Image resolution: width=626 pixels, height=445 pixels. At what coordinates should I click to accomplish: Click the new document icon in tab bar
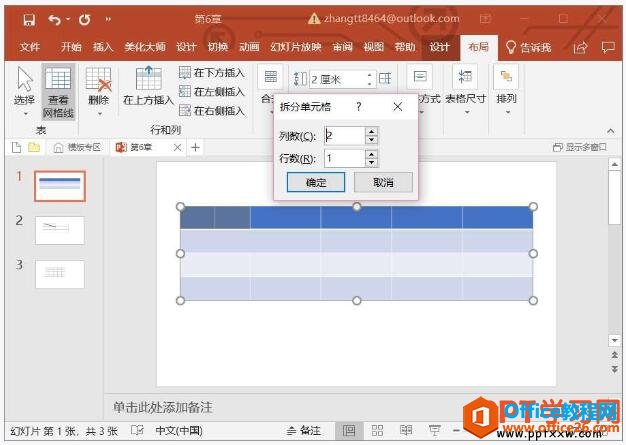click(16, 148)
